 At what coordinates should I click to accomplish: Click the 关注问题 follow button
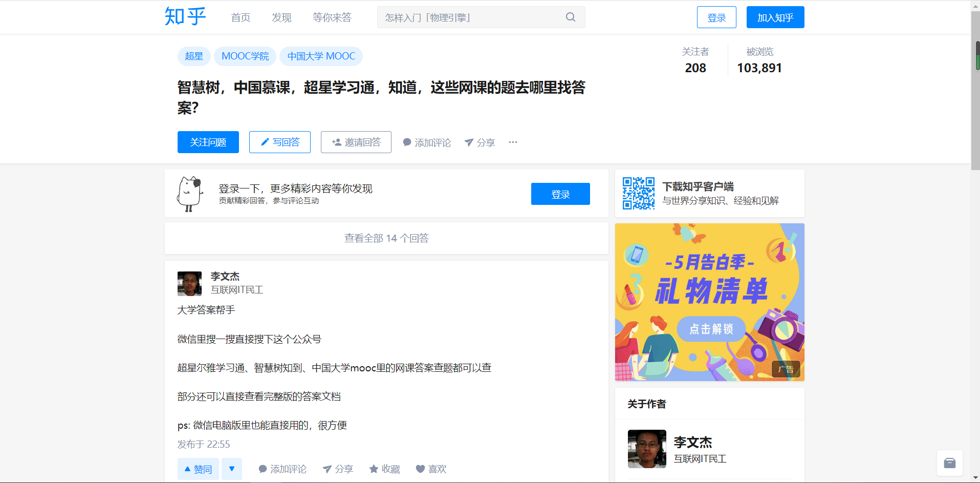208,142
